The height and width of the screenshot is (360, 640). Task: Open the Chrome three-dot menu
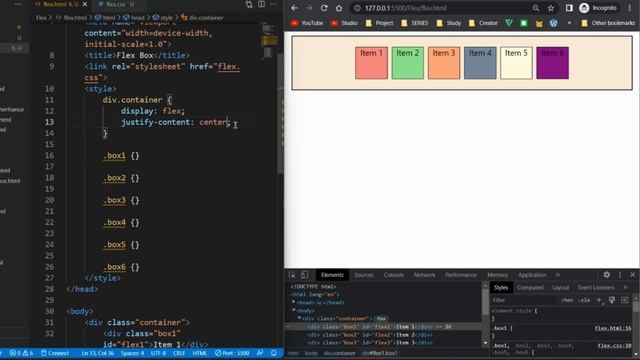coord(629,8)
